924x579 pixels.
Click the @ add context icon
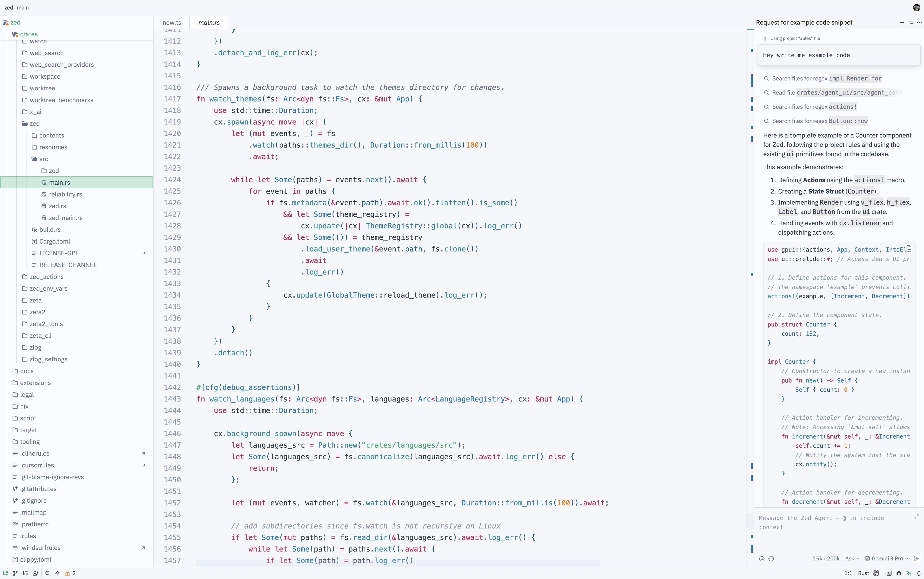tap(762, 559)
